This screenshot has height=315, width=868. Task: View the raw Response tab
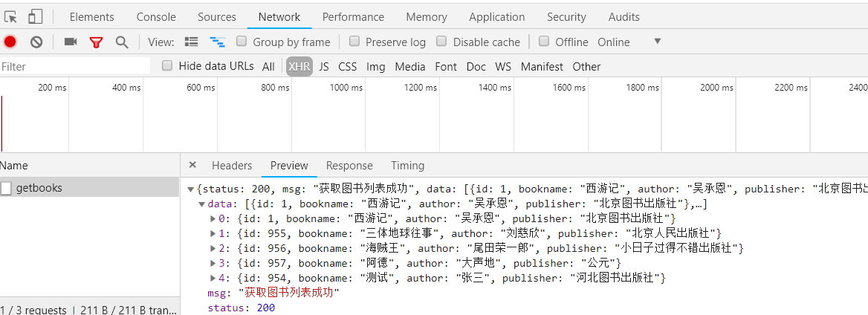coord(349,166)
